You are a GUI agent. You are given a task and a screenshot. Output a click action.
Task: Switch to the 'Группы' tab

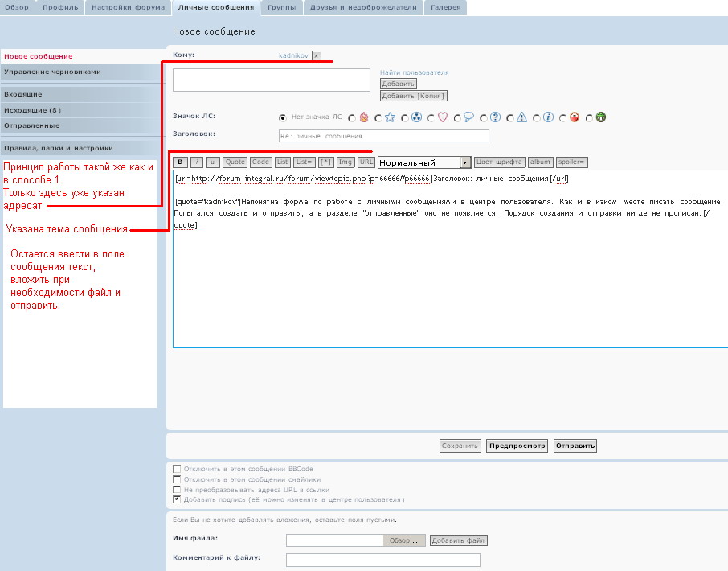281,7
